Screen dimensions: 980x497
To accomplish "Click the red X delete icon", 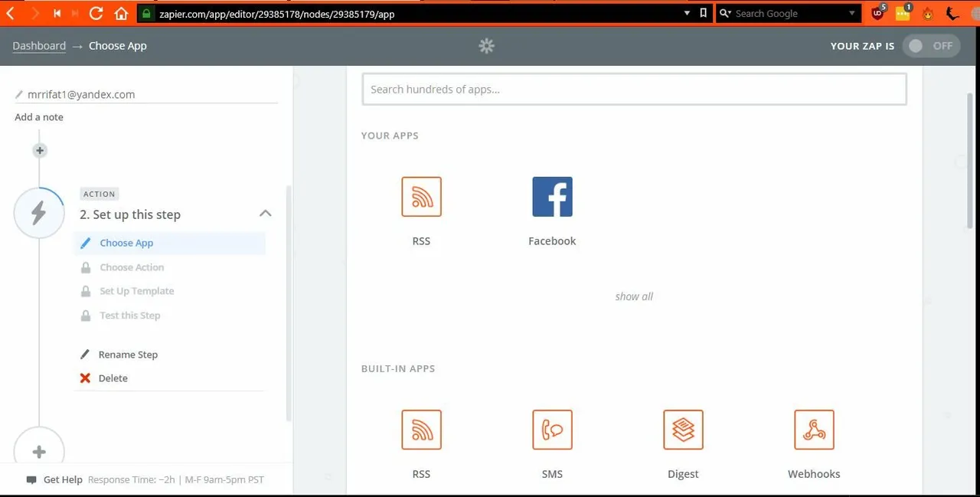I will (85, 378).
